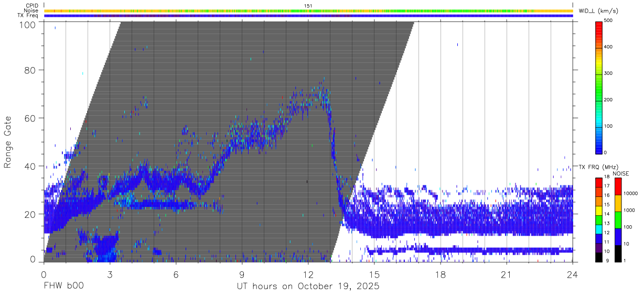Click the 300 tick on the width color bar
The image size is (644, 297).
click(x=608, y=73)
